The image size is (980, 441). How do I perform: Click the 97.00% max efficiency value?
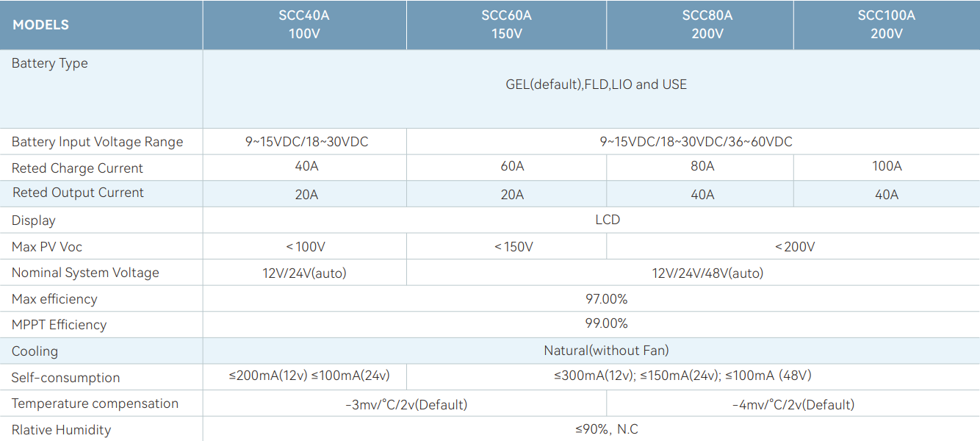pyautogui.click(x=608, y=299)
